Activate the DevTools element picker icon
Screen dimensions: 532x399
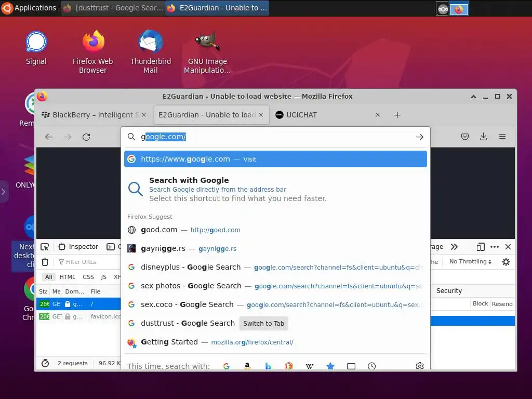pos(45,247)
